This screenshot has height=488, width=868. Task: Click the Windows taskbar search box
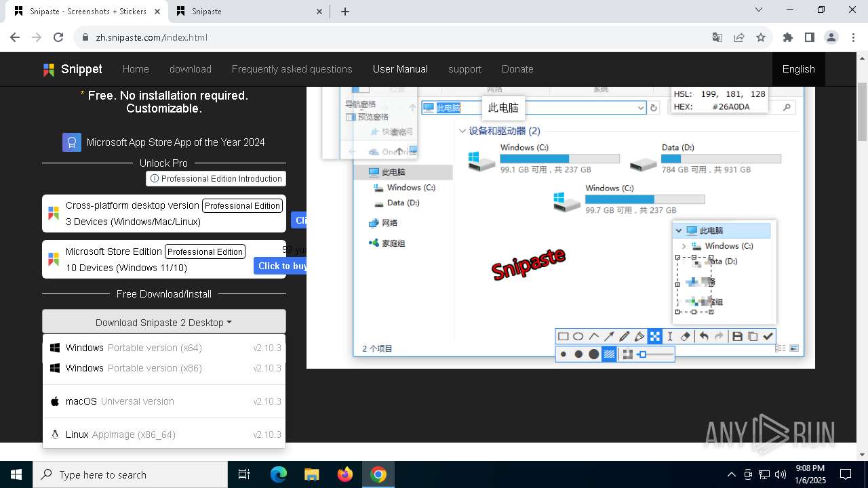tap(130, 474)
